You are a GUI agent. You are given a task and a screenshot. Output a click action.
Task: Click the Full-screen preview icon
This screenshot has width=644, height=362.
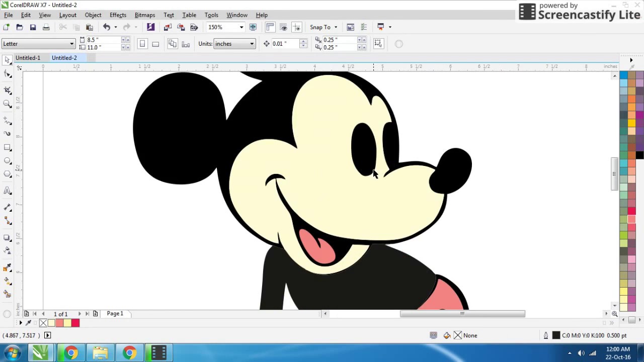[253, 27]
